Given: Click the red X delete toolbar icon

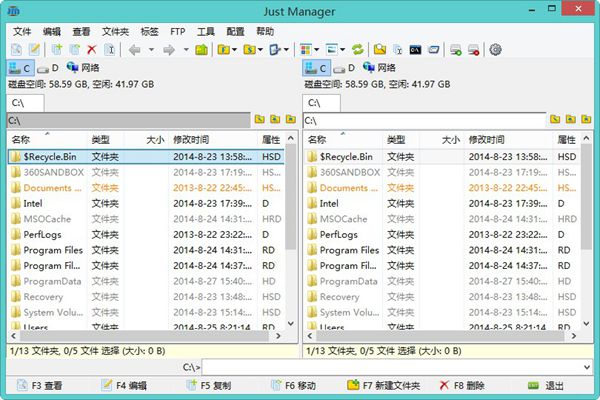Looking at the screenshot, I should click(92, 49).
